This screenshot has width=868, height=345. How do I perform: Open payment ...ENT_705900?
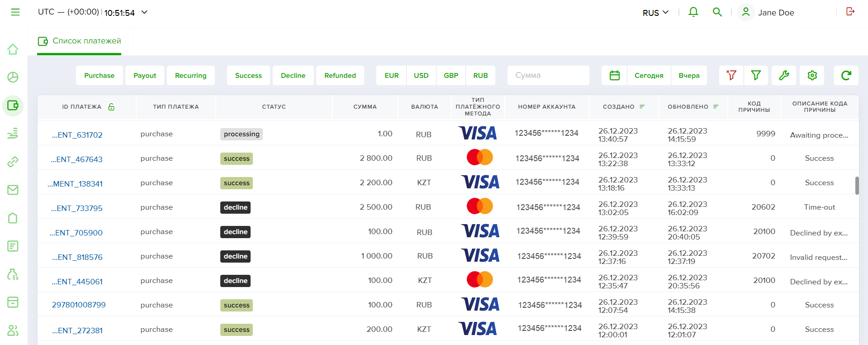tap(76, 233)
